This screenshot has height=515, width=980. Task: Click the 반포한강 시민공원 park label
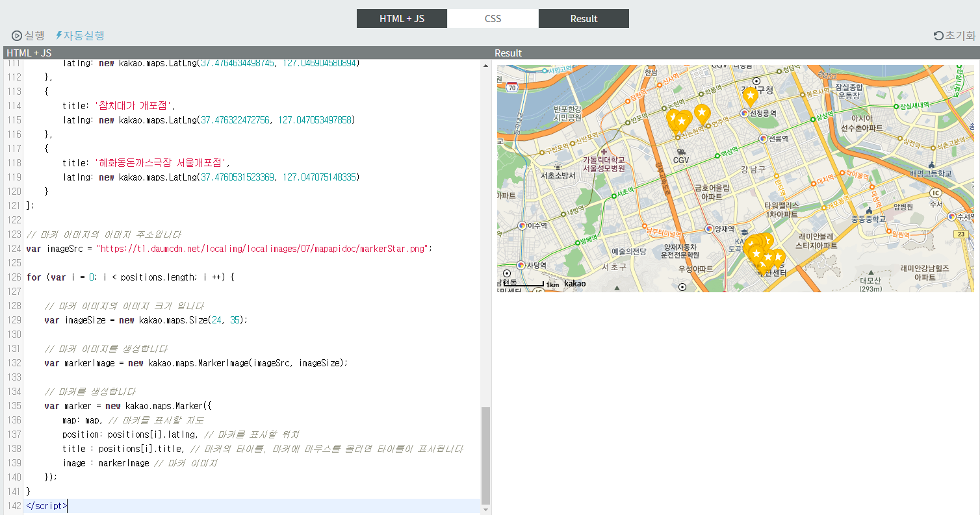tap(567, 113)
